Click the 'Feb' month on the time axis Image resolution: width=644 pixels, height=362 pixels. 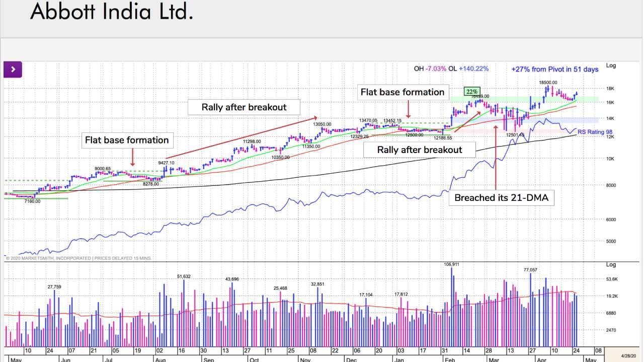point(449,359)
